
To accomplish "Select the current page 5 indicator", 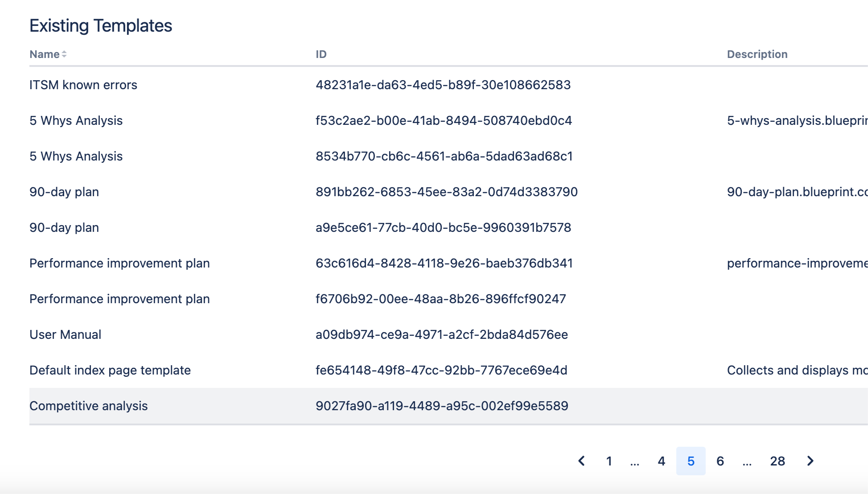I will [691, 461].
